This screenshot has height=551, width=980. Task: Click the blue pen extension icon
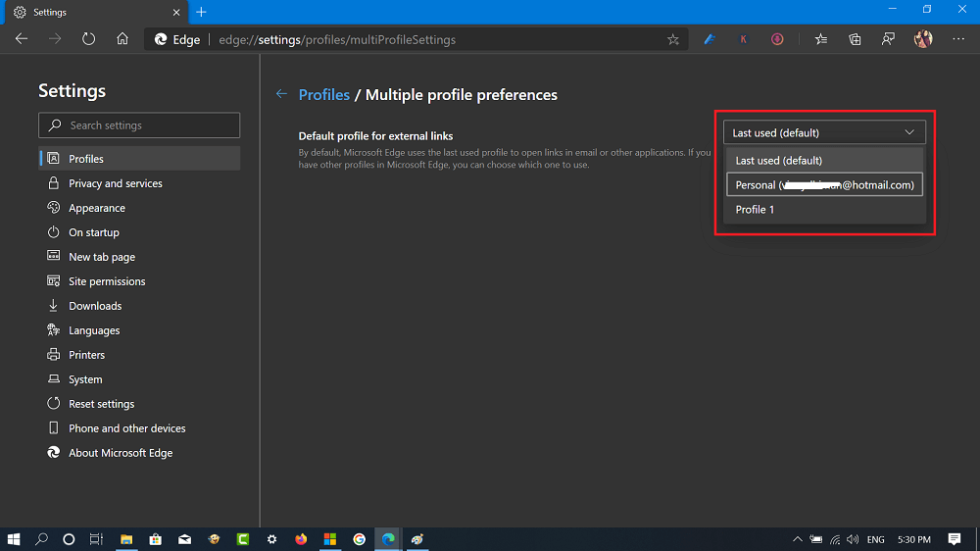pos(710,39)
